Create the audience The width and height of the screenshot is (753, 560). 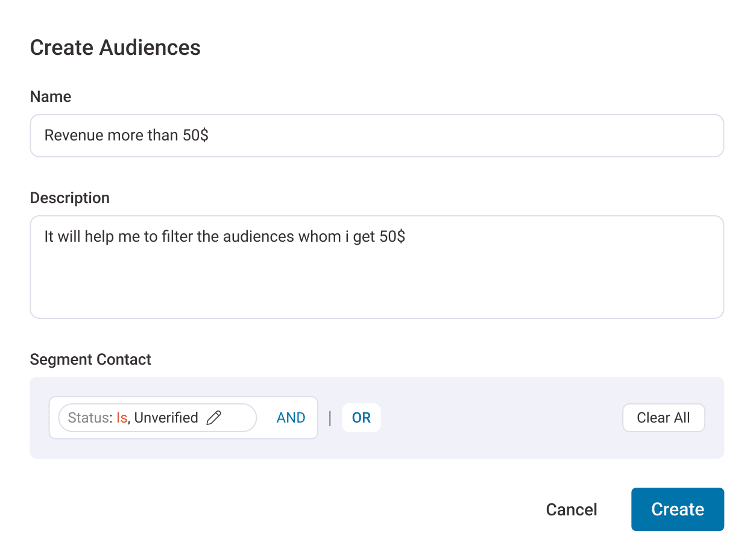pos(678,509)
